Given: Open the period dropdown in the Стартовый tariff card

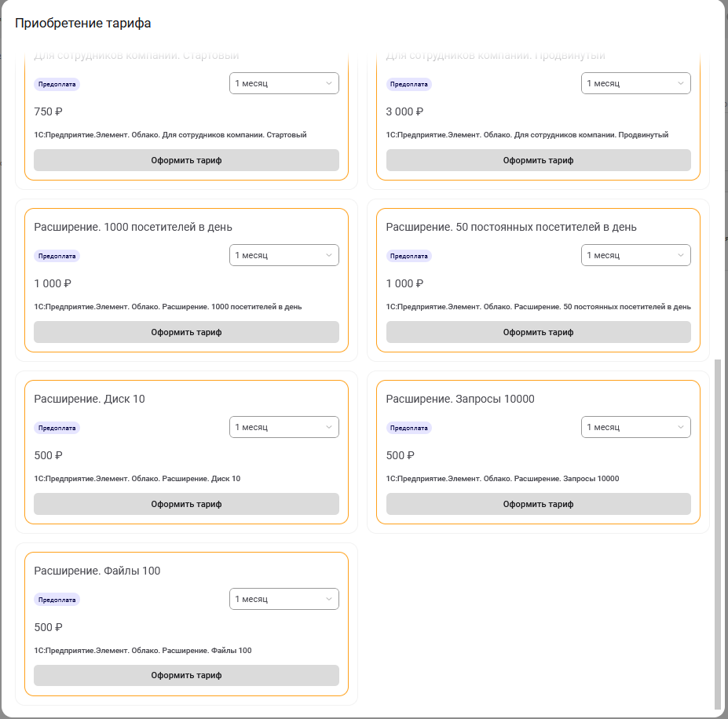Looking at the screenshot, I should [284, 83].
